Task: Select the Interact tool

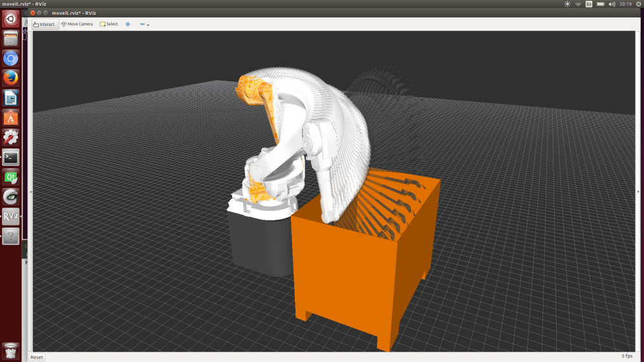Action: [45, 25]
